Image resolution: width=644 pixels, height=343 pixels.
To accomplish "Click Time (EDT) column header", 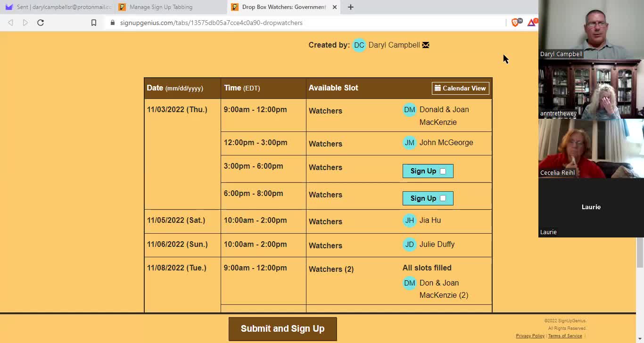I will coord(242,88).
